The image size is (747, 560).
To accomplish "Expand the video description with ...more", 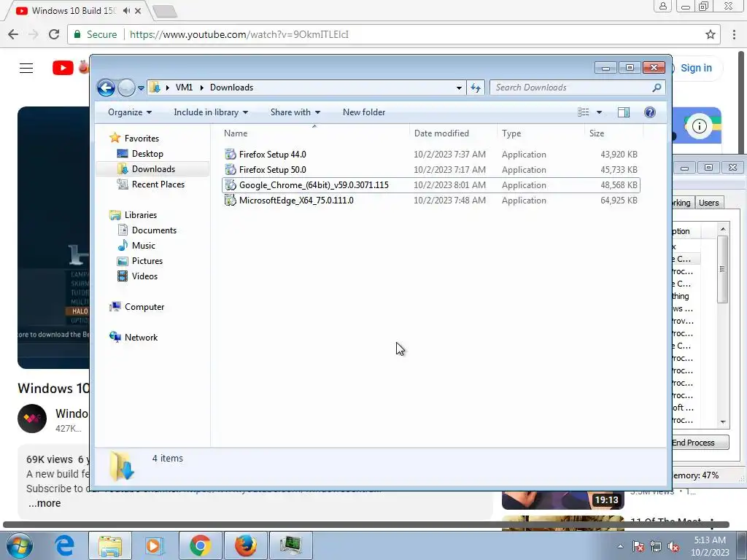I will click(44, 503).
